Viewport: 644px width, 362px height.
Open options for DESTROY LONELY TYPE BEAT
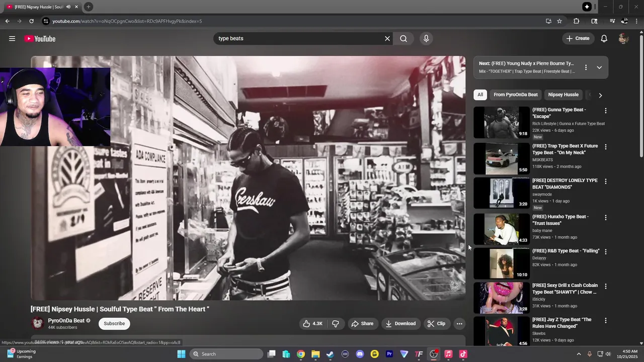(x=606, y=181)
